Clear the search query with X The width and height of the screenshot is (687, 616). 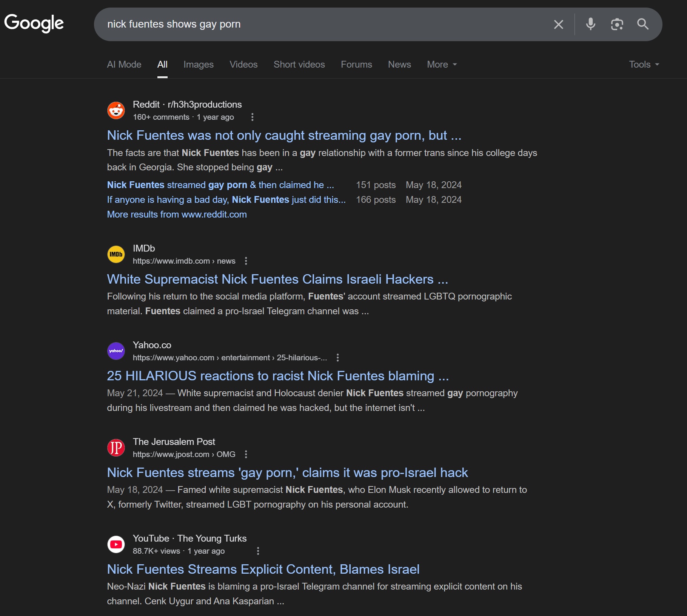(558, 25)
